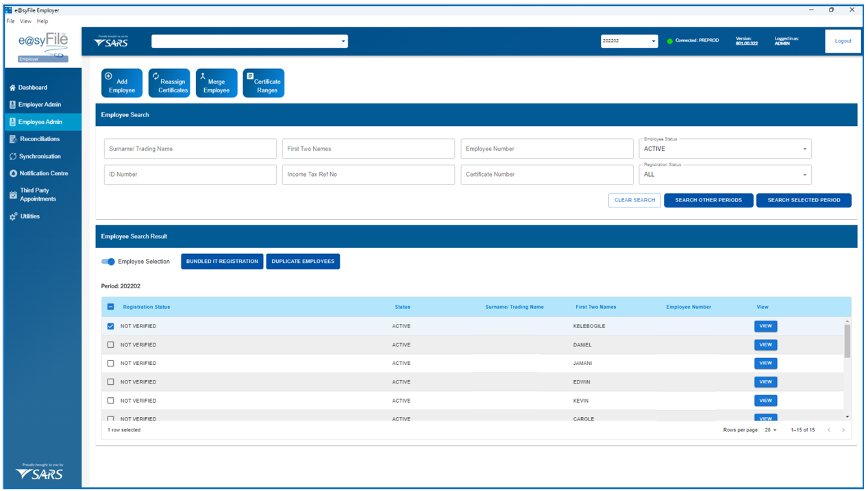Viewport: 868px width, 491px height.
Task: Uncheck the checkbox for KELEBOGILE row
Action: point(111,327)
